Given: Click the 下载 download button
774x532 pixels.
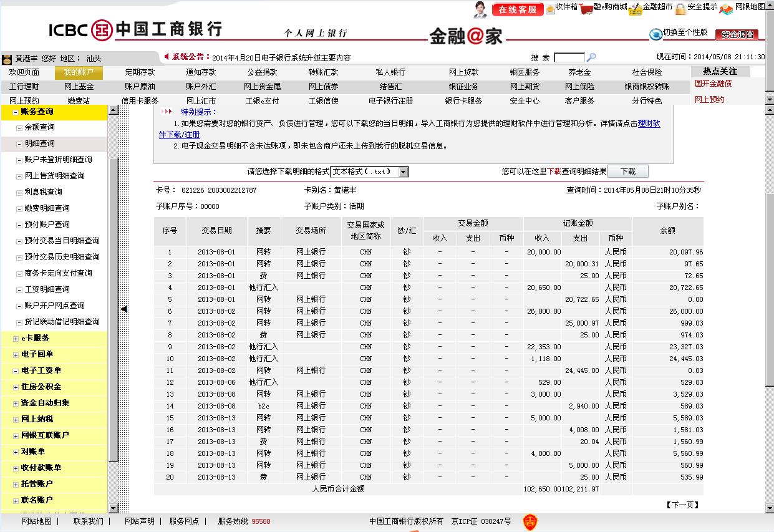Looking at the screenshot, I should coord(628,172).
